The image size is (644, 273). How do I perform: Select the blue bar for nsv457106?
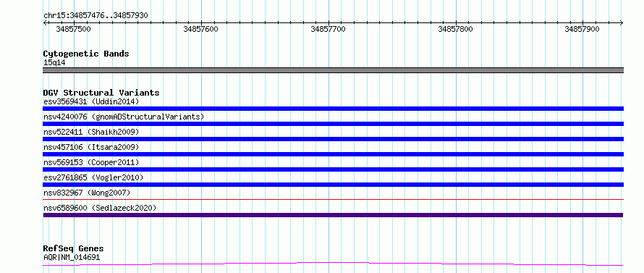pos(333,154)
